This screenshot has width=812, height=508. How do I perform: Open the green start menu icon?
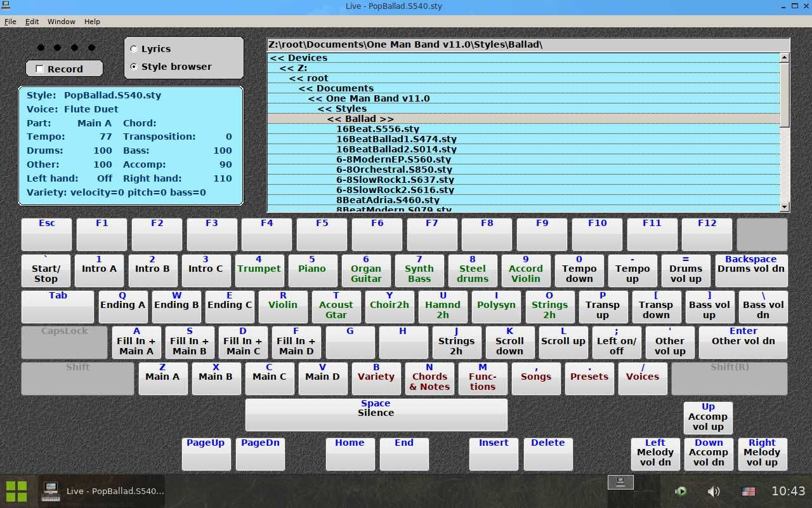click(16, 491)
